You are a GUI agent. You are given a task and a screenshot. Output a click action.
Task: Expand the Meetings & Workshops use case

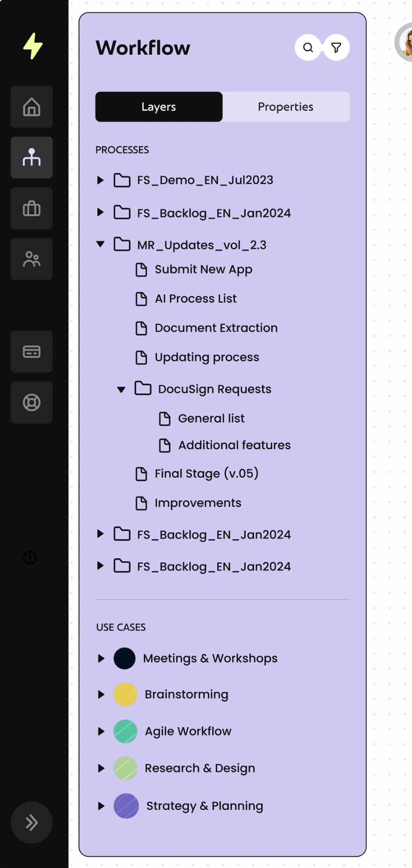[x=101, y=658]
